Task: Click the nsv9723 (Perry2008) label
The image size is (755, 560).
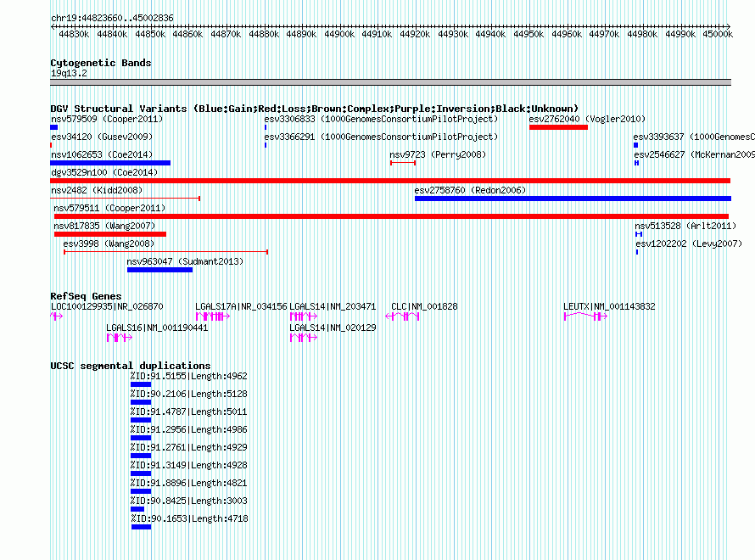Action: (438, 154)
